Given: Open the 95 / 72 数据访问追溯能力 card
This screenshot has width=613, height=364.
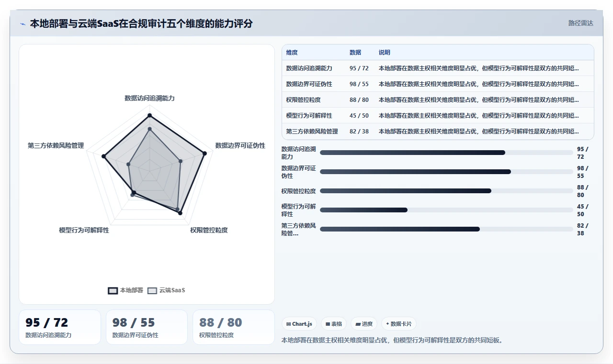Looking at the screenshot, I should (60, 327).
